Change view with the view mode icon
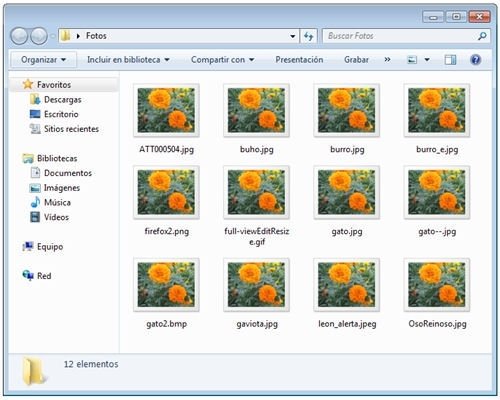 [412, 60]
